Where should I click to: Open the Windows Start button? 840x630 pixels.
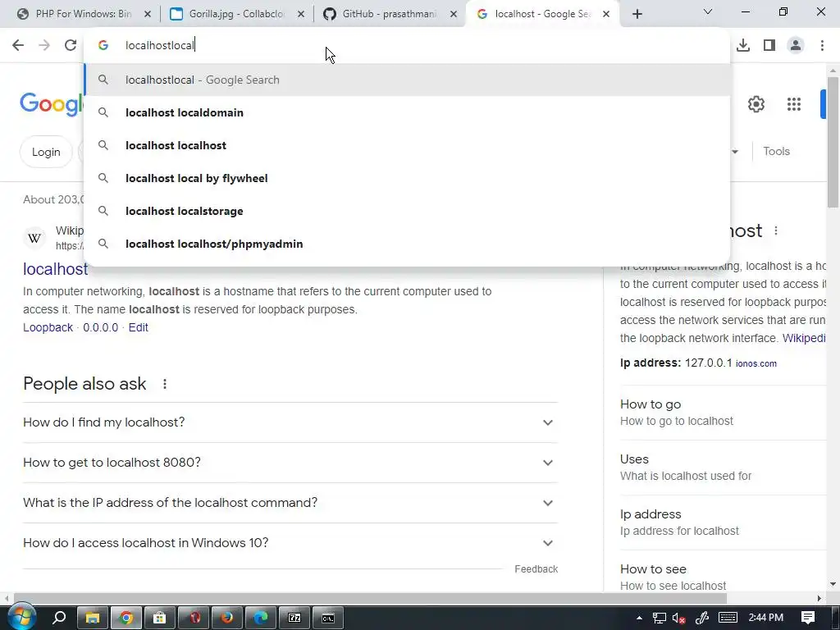click(x=21, y=617)
